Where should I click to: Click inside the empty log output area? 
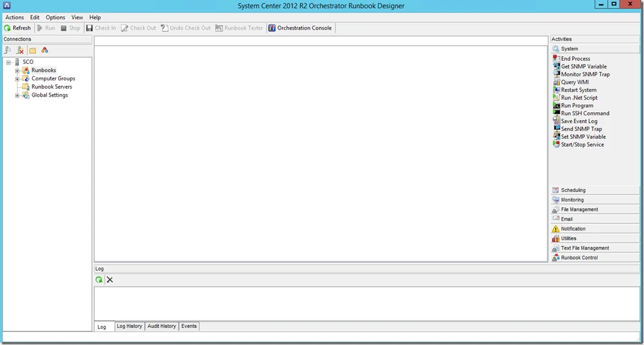367,304
